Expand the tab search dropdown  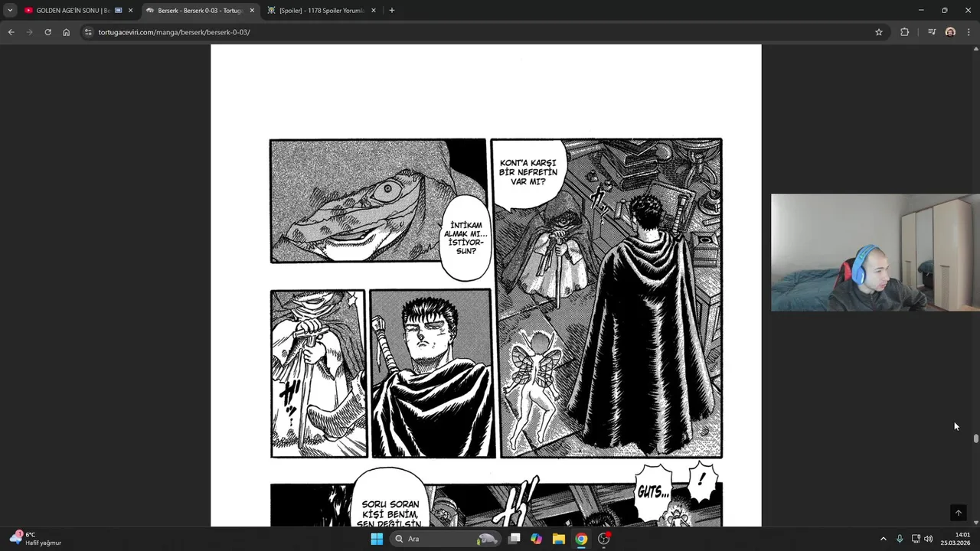click(x=10, y=10)
